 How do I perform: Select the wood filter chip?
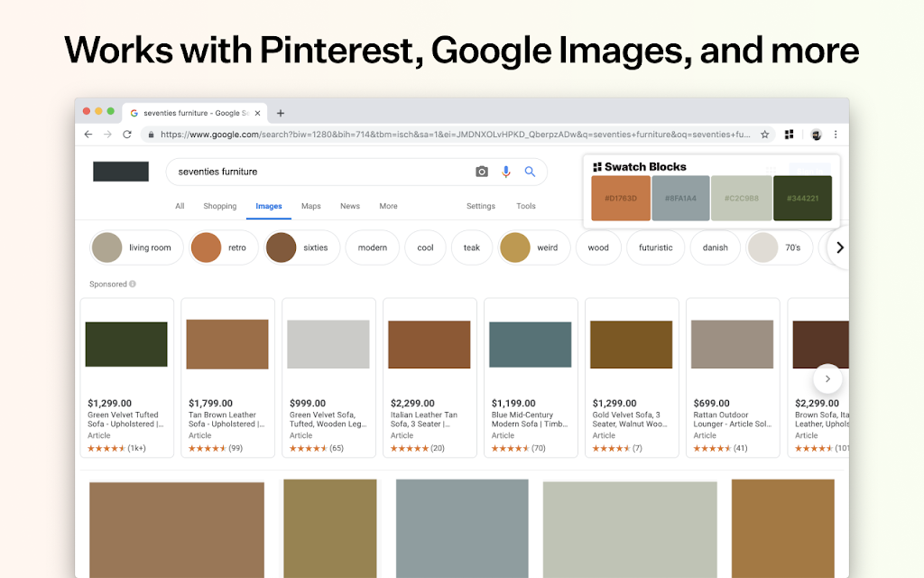tap(598, 247)
